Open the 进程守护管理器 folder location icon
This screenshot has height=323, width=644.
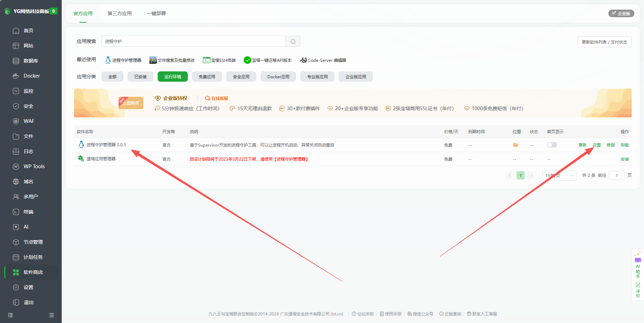(515, 145)
